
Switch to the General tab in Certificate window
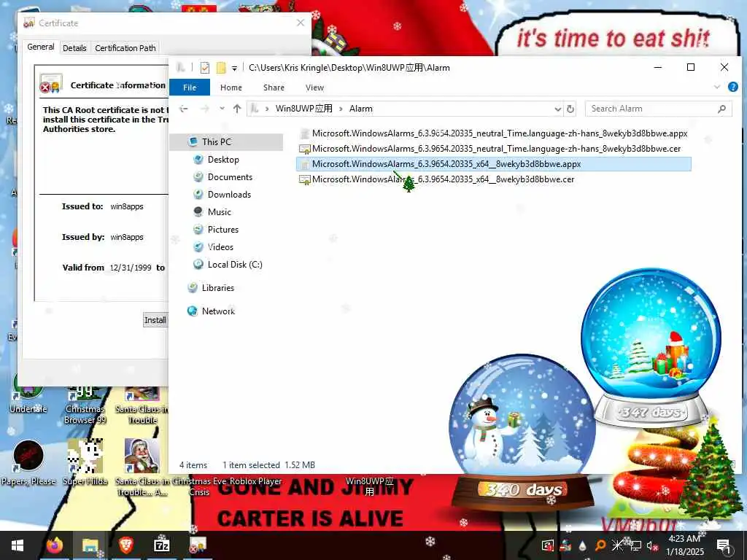(x=41, y=47)
